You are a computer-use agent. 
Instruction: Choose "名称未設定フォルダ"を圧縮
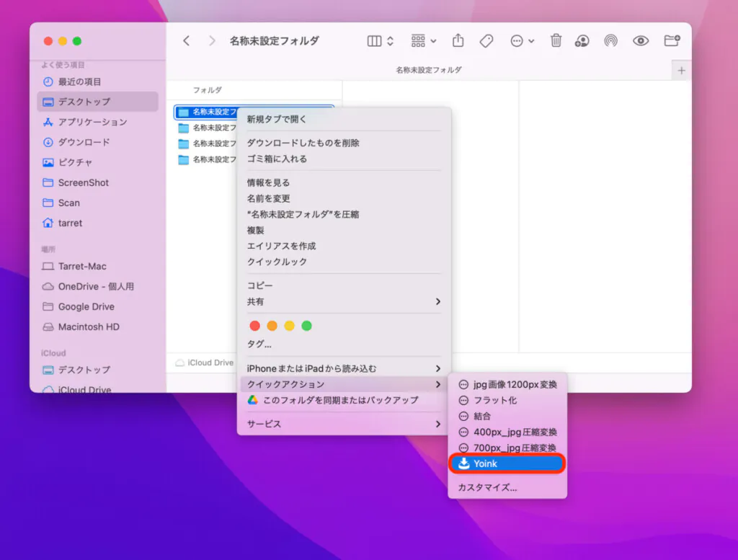(344, 215)
